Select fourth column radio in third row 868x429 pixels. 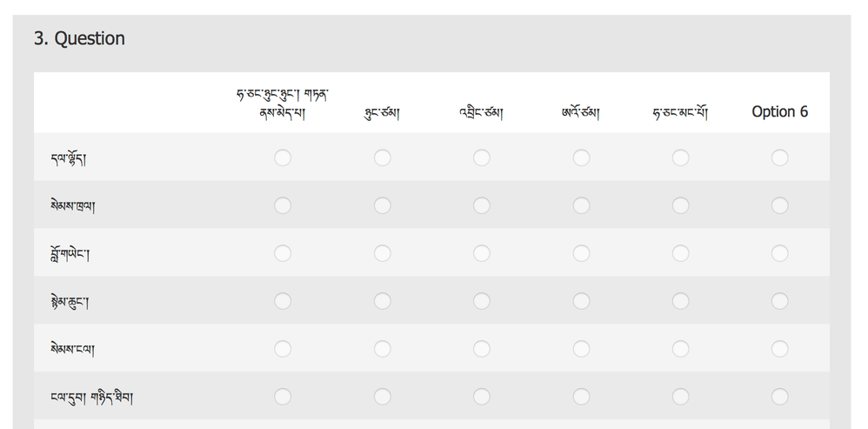click(581, 253)
